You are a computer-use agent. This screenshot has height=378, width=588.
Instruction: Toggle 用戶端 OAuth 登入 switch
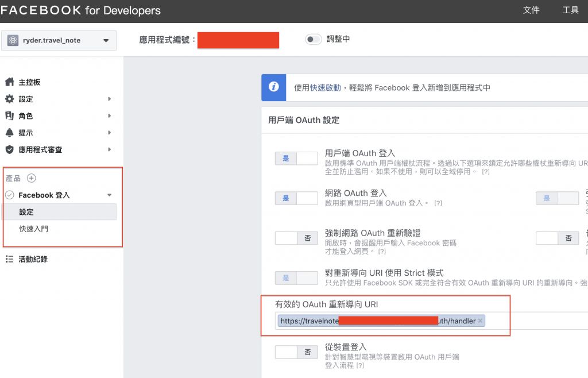pos(297,158)
